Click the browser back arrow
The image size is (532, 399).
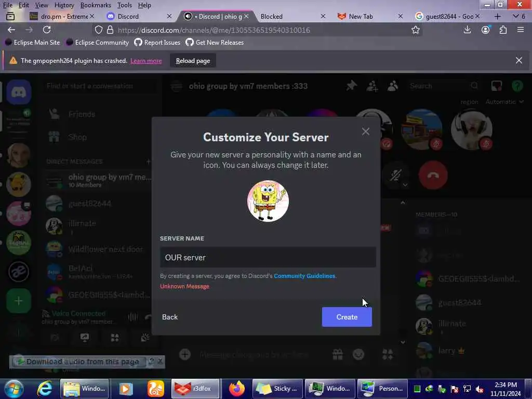(x=11, y=30)
